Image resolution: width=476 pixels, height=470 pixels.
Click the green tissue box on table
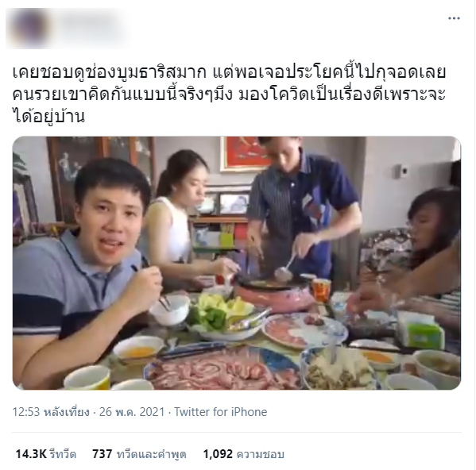(x=420, y=330)
